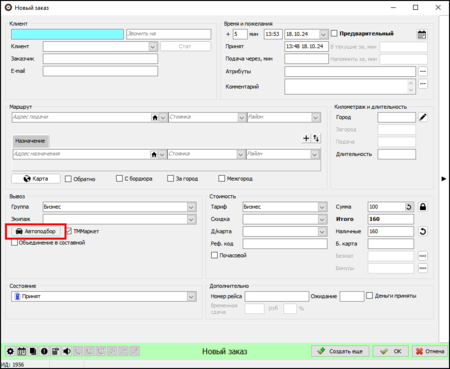The image size is (450, 369).
Task: Click the copy order icon in bottom toolbar
Action: 33,351
